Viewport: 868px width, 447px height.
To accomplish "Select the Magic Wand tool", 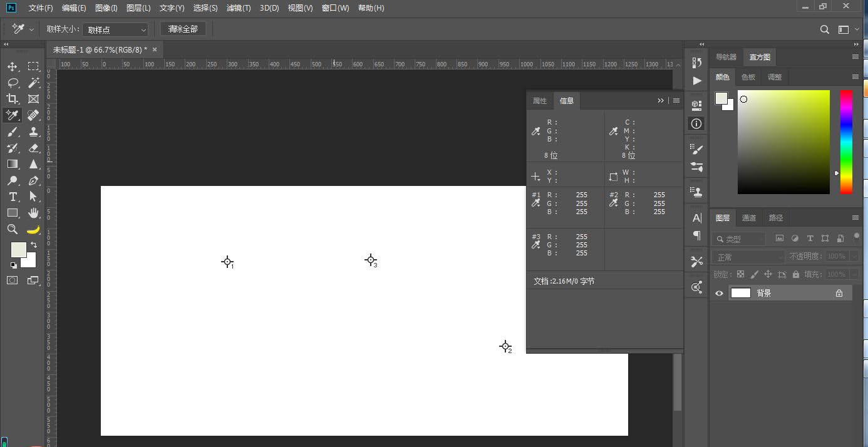I will click(33, 83).
